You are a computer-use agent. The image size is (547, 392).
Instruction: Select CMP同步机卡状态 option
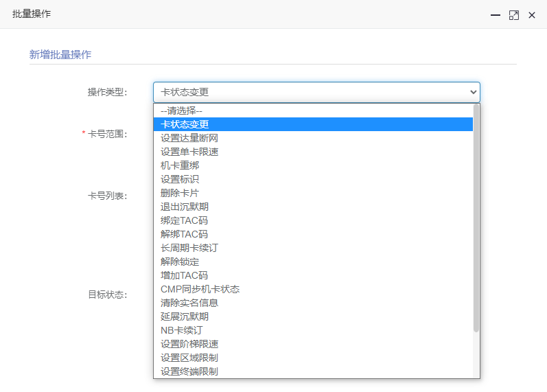click(x=313, y=289)
